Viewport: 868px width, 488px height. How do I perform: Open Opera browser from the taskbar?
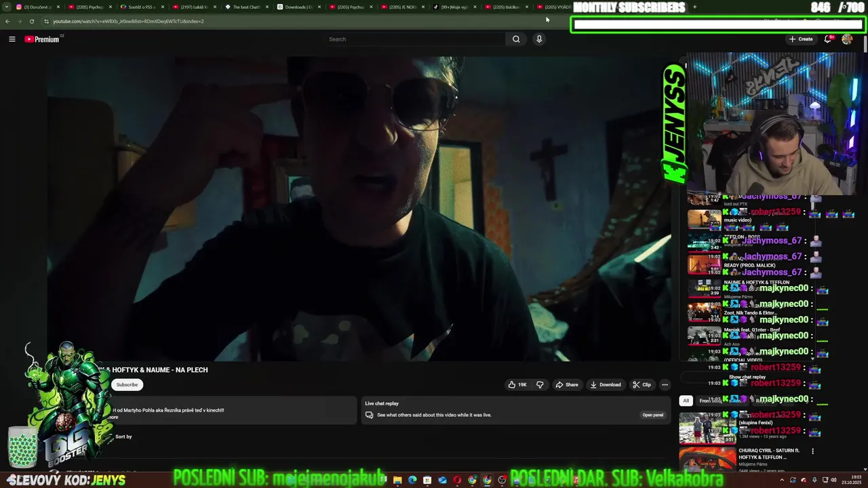point(457,480)
